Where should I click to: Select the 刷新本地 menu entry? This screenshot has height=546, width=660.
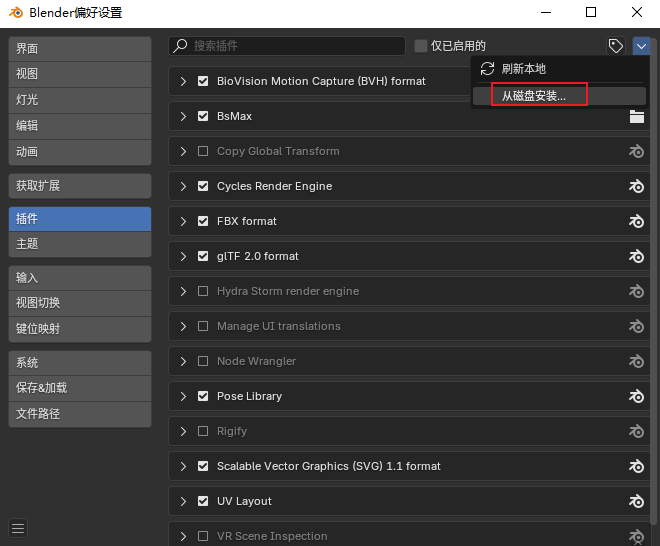coord(559,69)
